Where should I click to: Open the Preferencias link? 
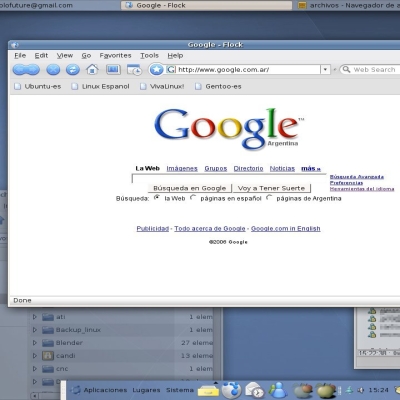pos(346,183)
